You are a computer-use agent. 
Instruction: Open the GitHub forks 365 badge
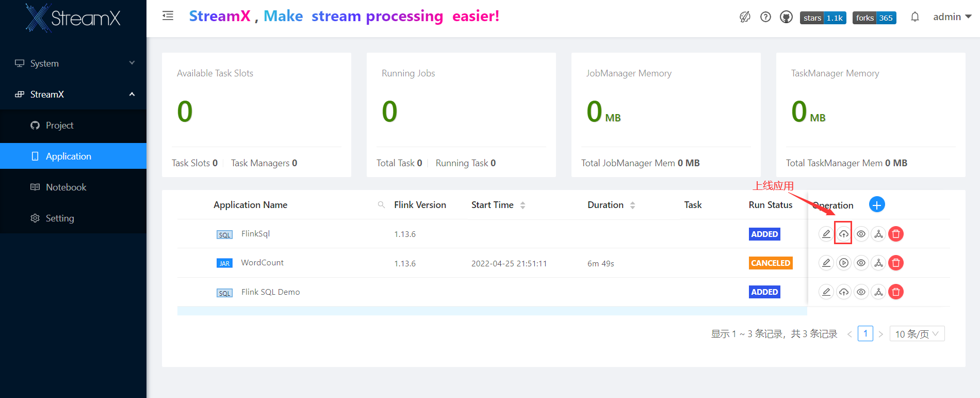[874, 18]
